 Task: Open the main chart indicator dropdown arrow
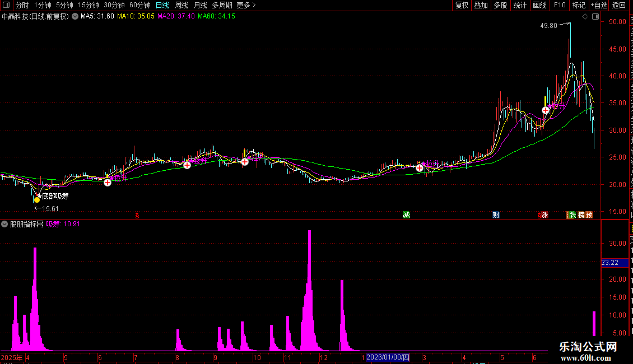pyautogui.click(x=75, y=17)
